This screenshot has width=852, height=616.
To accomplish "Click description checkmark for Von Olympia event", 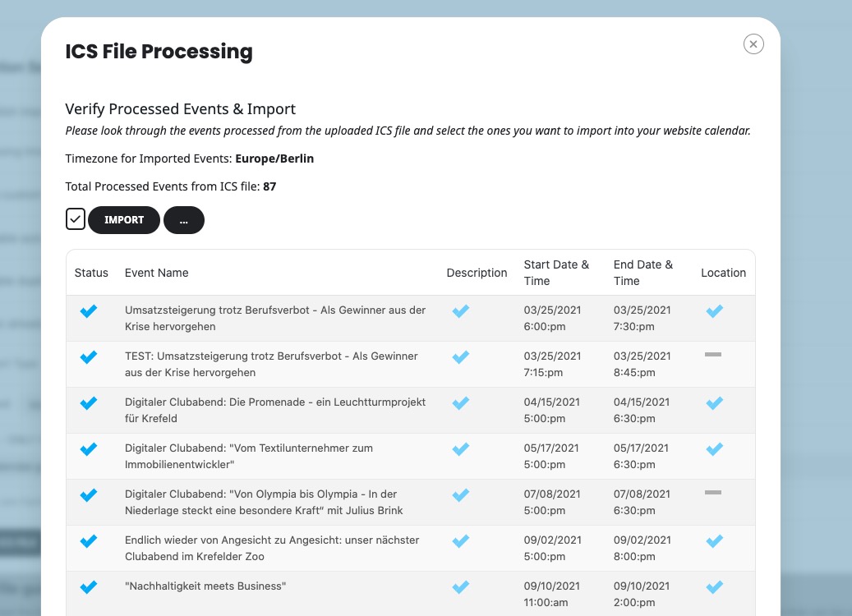I will (461, 495).
